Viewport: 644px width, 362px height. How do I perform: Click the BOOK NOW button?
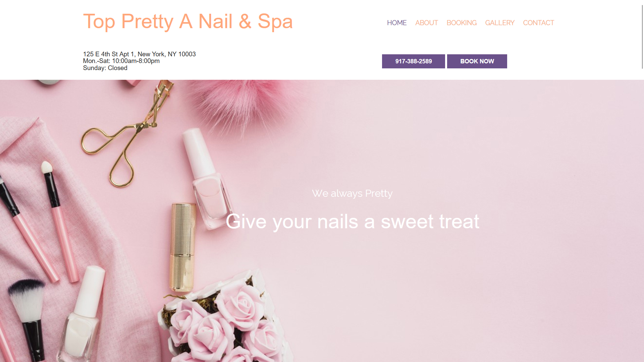(x=477, y=61)
